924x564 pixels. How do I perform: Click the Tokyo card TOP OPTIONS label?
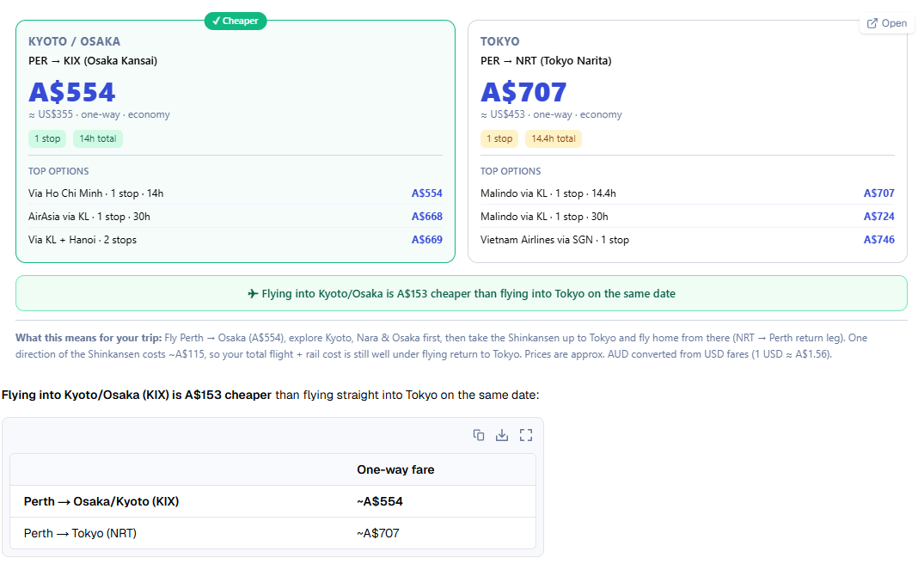(511, 171)
